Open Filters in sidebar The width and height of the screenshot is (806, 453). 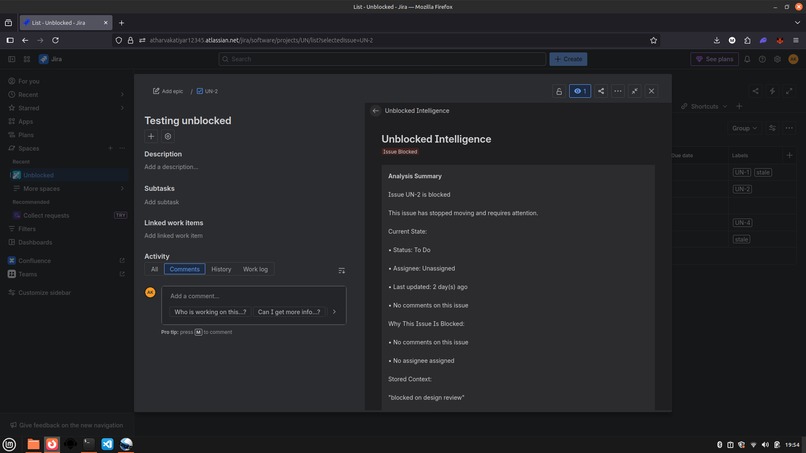[66, 229]
